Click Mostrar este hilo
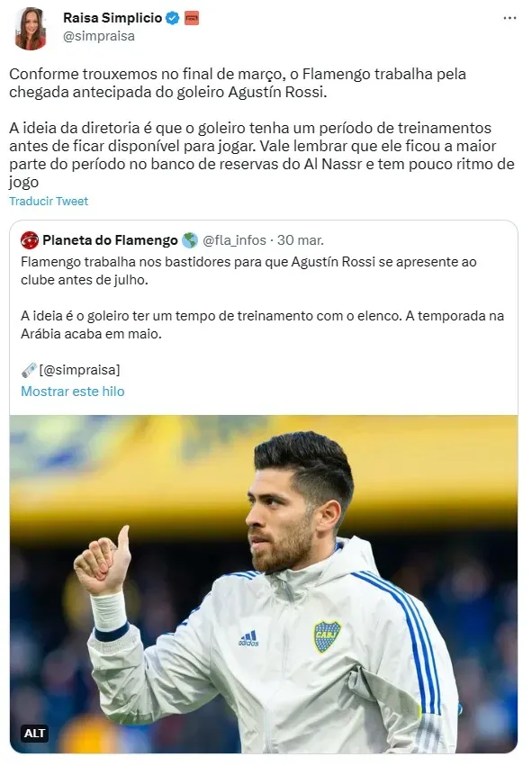532x766 pixels. click(72, 392)
